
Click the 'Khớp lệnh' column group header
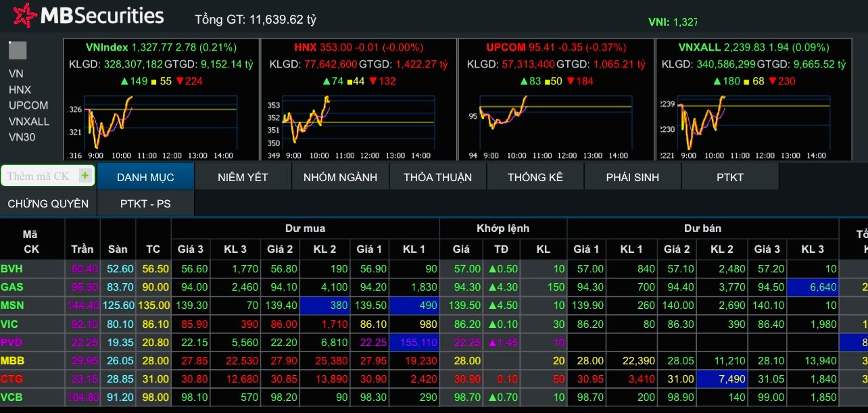pyautogui.click(x=503, y=228)
